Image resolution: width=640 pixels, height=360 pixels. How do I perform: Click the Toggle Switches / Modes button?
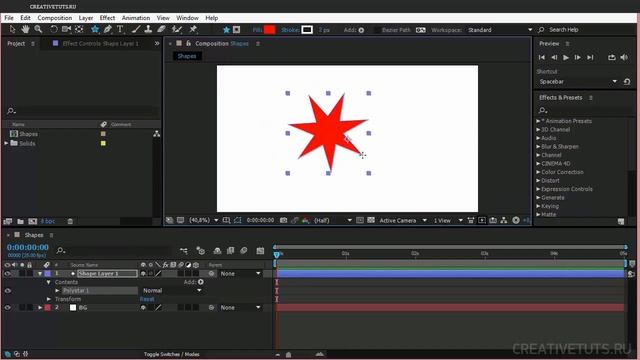coord(171,354)
